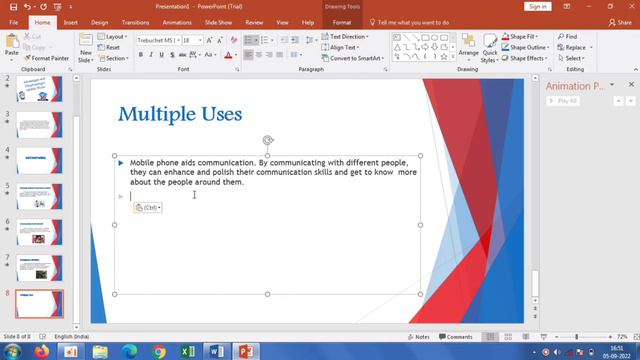Switch to Reading view icon
This screenshot has height=360, width=640.
coord(526,337)
